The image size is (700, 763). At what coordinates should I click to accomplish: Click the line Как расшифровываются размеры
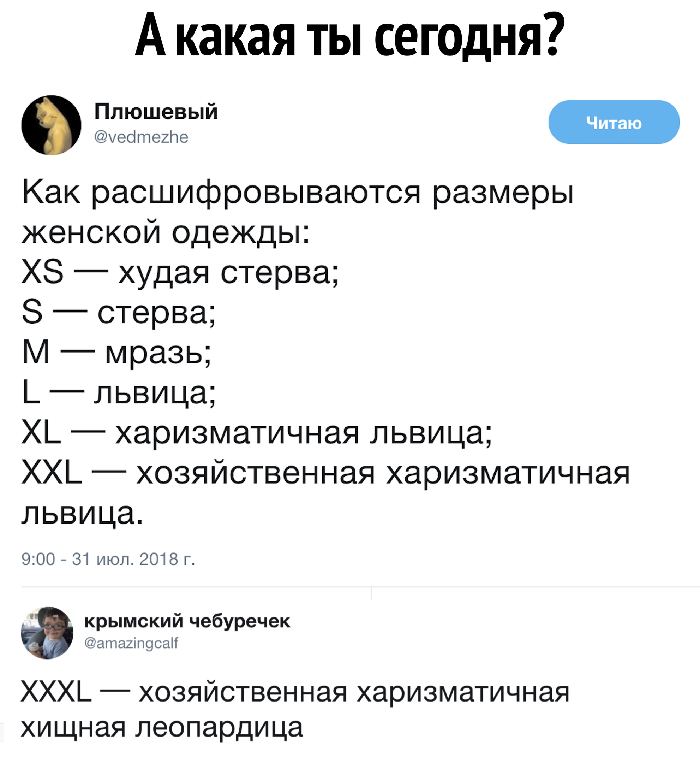[x=298, y=193]
